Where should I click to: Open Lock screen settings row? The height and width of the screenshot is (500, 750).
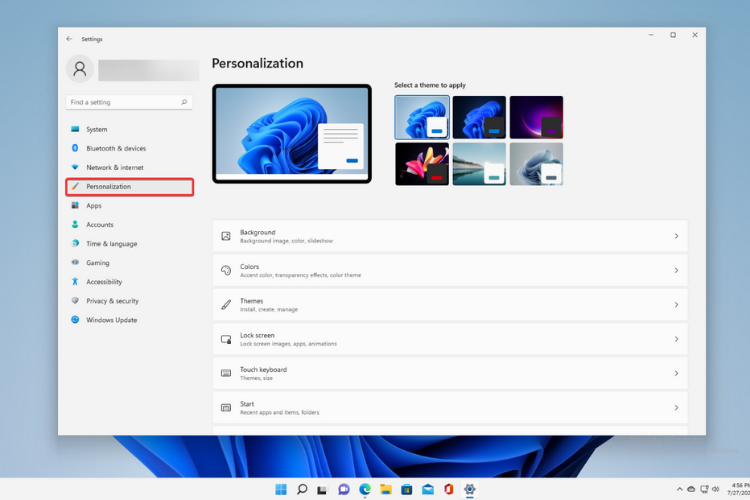(450, 339)
